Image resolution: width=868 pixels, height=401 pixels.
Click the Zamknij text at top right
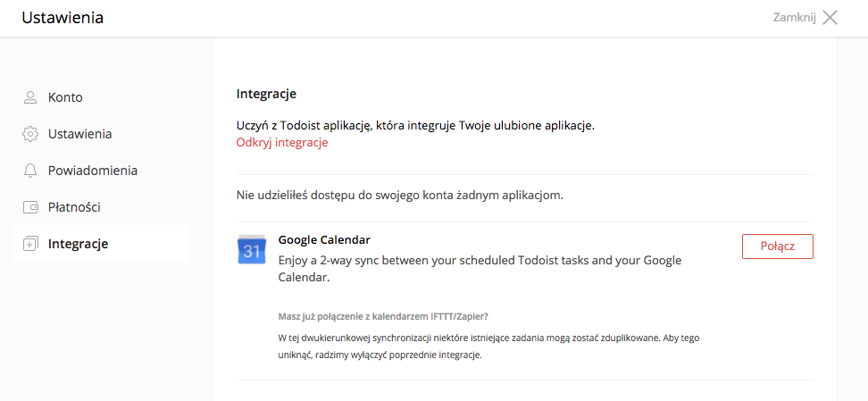[795, 18]
